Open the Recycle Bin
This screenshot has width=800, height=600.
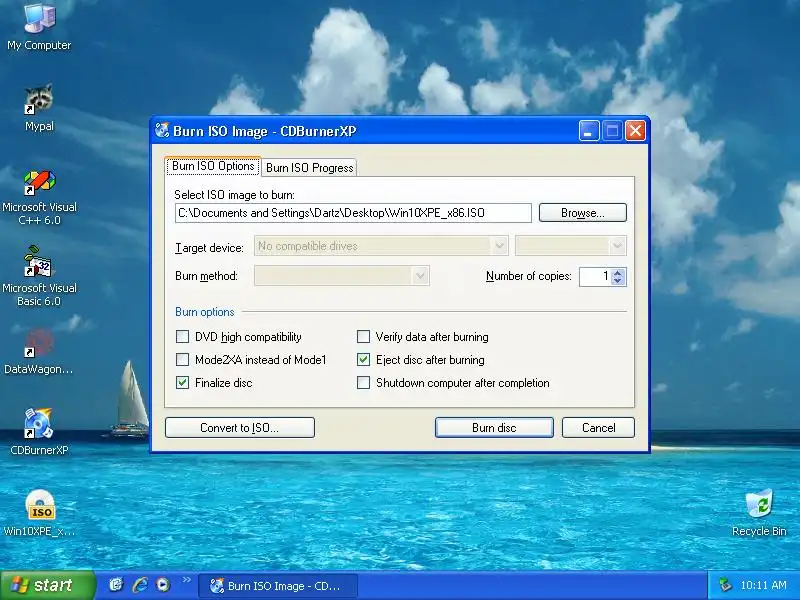click(x=759, y=512)
